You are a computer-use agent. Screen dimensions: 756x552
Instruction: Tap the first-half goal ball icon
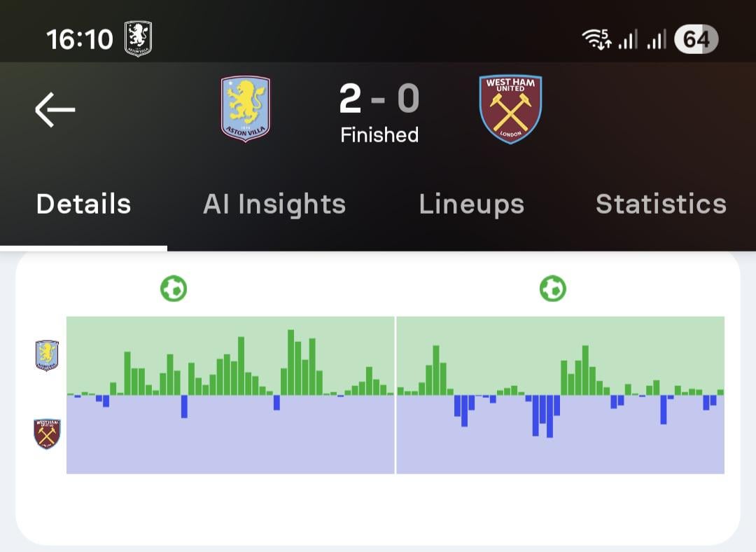(174, 288)
